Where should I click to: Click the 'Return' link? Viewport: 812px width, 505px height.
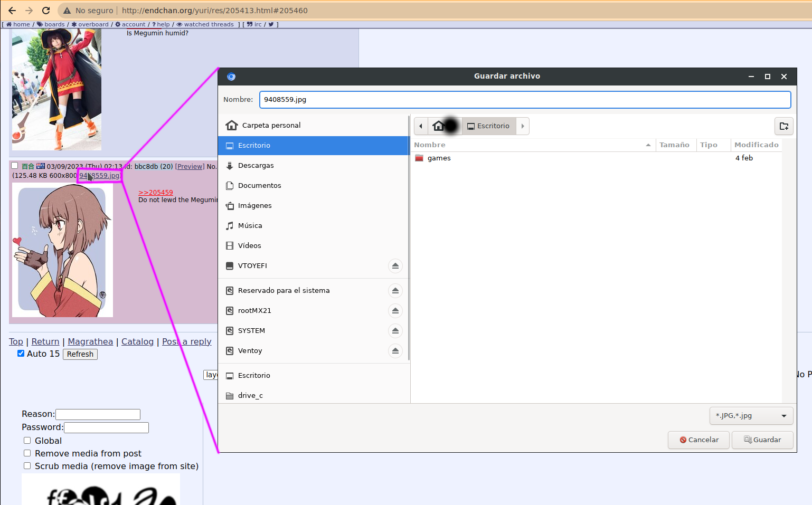[x=45, y=341]
